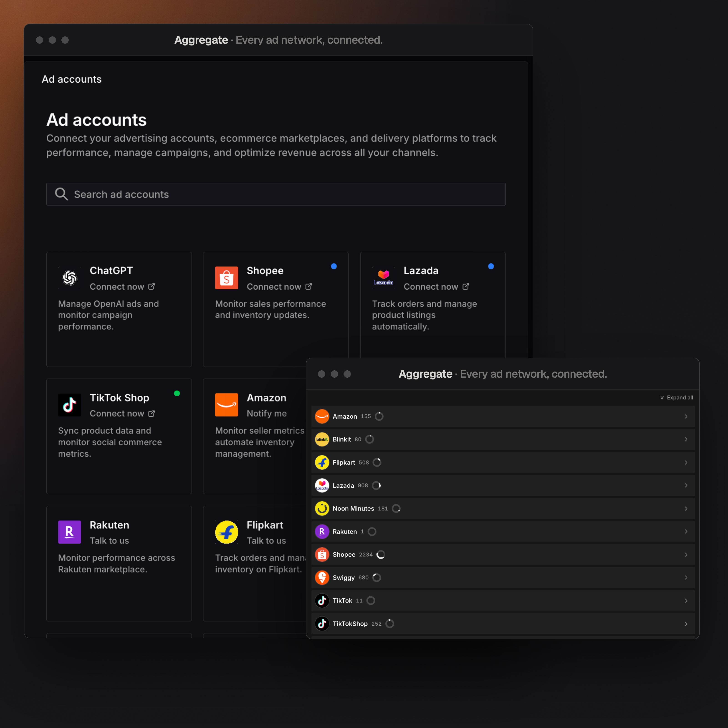Click the Lazada round icon in list
The width and height of the screenshot is (728, 728).
(322, 485)
